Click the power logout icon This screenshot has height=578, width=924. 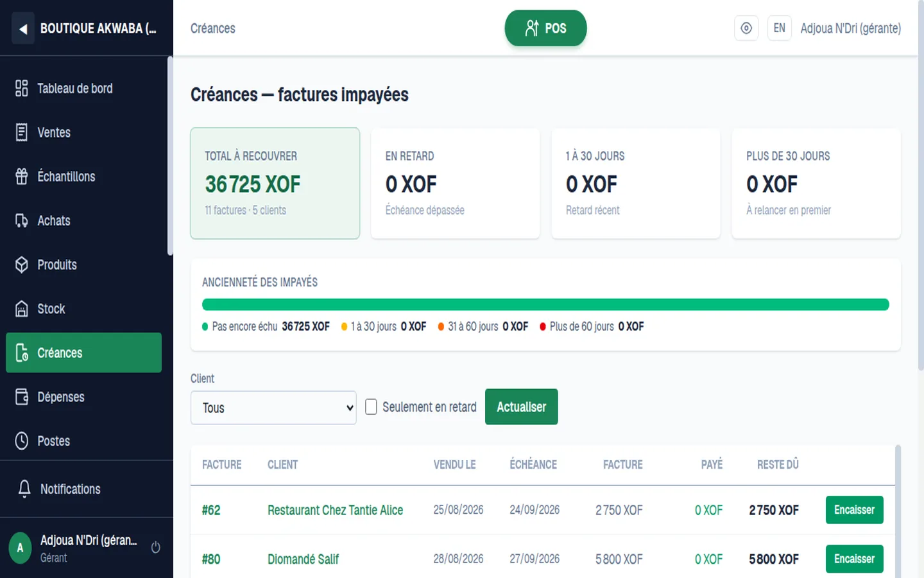pyautogui.click(x=155, y=548)
